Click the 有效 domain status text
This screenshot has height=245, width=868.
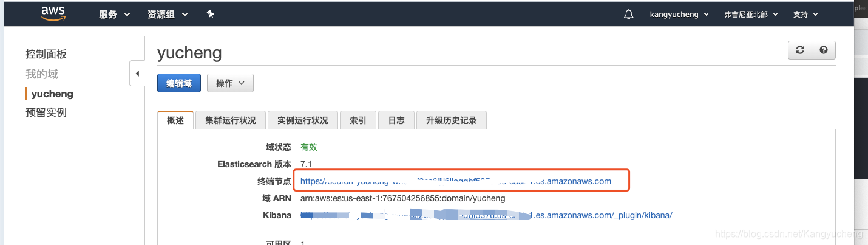(309, 147)
